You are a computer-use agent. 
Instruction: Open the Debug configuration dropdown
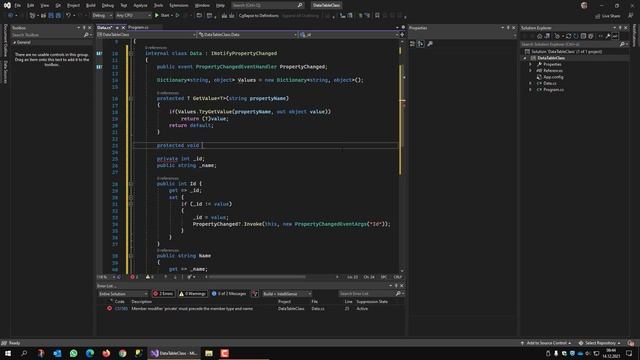coord(102,16)
